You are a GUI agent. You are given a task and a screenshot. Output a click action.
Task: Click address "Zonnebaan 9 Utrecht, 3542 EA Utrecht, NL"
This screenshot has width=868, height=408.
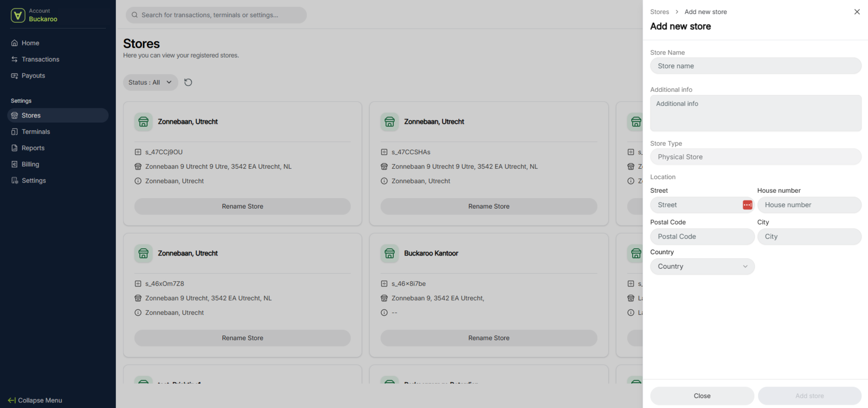coord(208,298)
